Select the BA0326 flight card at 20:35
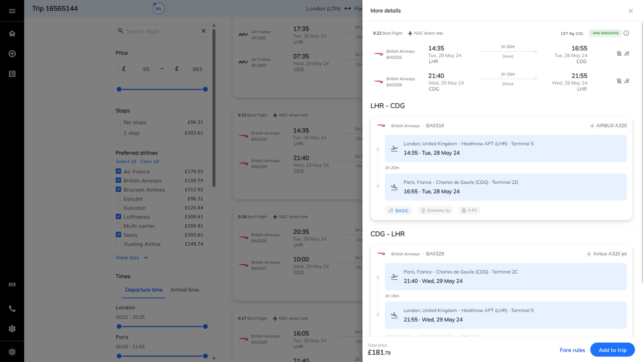The width and height of the screenshot is (644, 362). click(298, 254)
